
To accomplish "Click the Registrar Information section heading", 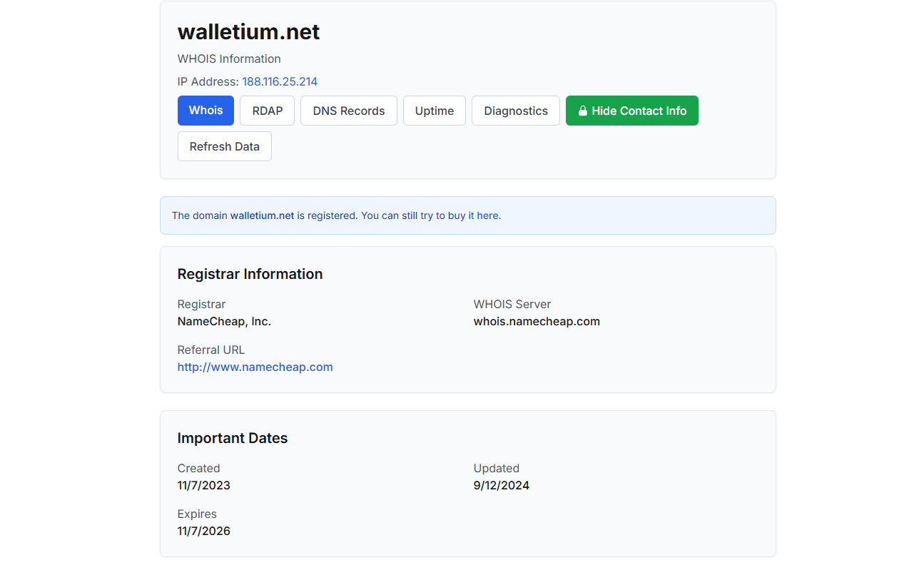I will [250, 275].
